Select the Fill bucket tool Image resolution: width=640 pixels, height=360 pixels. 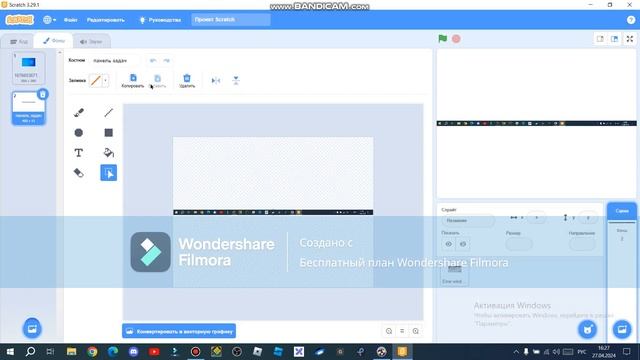[x=109, y=153]
